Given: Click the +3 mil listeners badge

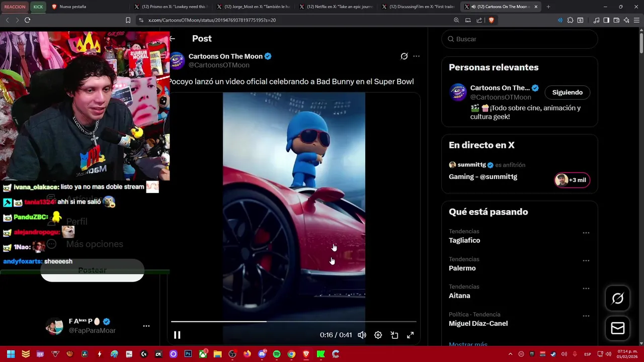Looking at the screenshot, I should [572, 180].
